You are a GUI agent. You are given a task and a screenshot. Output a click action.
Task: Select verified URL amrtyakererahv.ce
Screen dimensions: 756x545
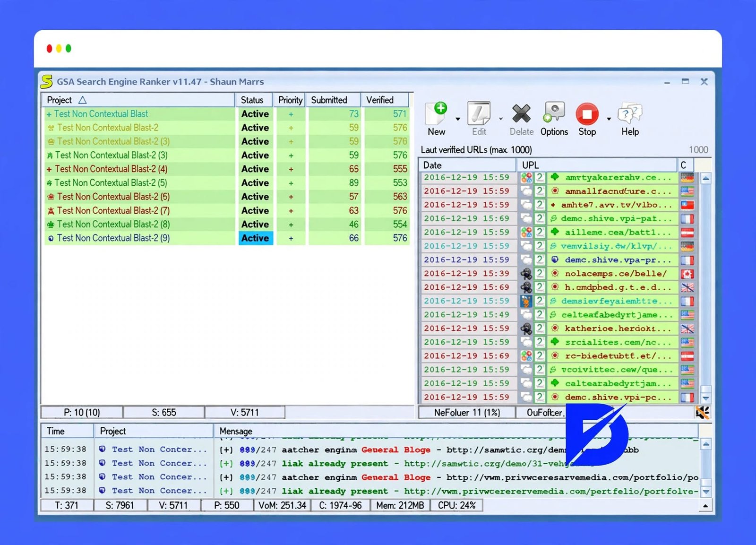pyautogui.click(x=618, y=177)
